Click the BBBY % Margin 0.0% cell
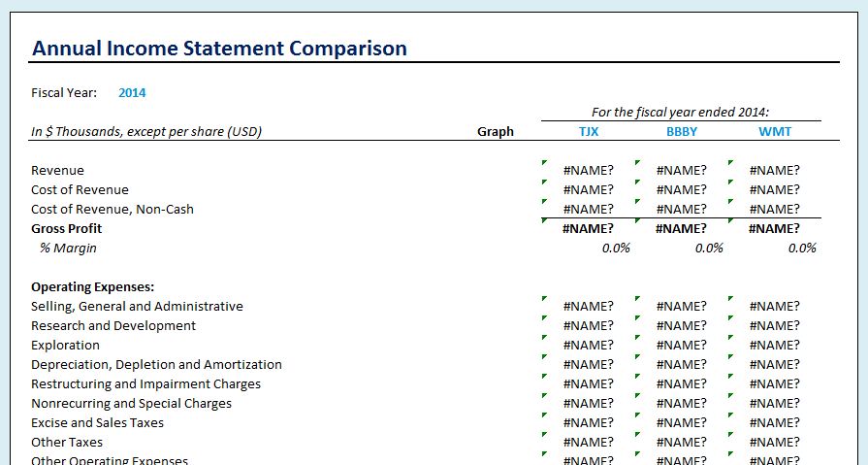 click(x=709, y=248)
